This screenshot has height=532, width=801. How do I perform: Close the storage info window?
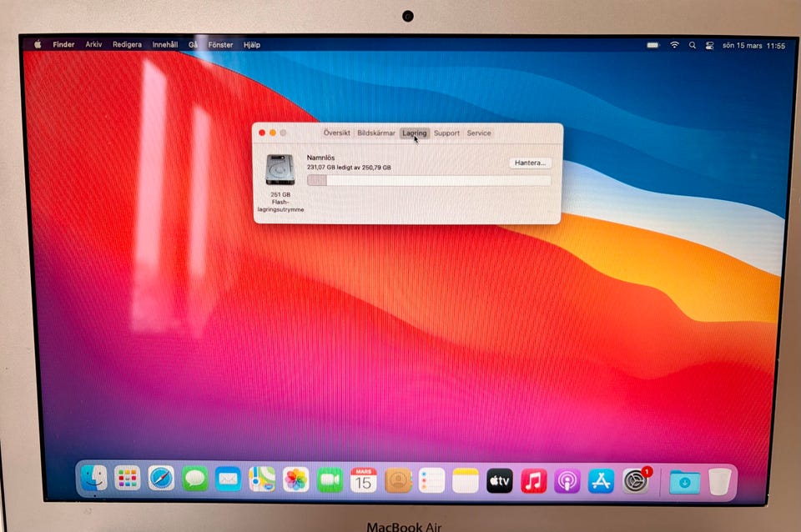pyautogui.click(x=262, y=133)
